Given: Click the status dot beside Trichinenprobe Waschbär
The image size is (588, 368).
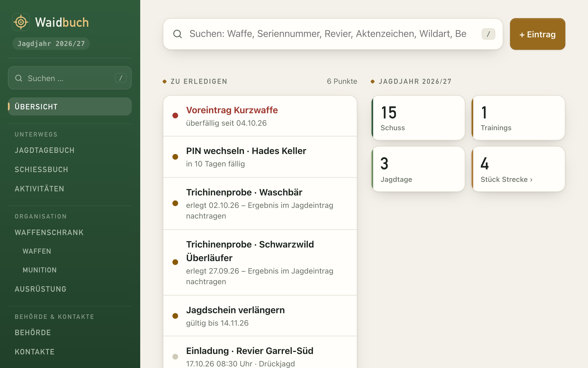Looking at the screenshot, I should (x=175, y=203).
